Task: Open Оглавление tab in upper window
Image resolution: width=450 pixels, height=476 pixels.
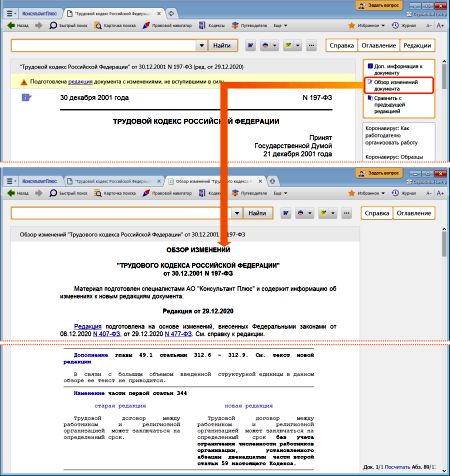Action: pyautogui.click(x=379, y=45)
